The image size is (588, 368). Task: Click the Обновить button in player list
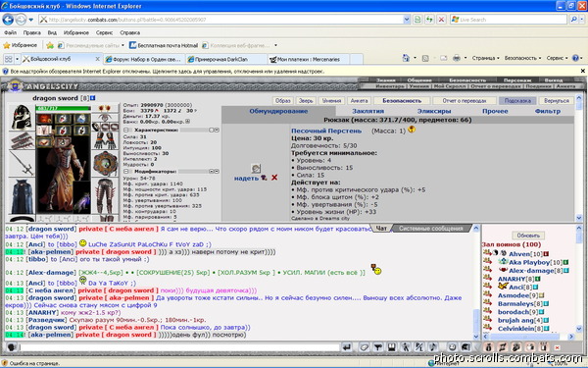528,236
